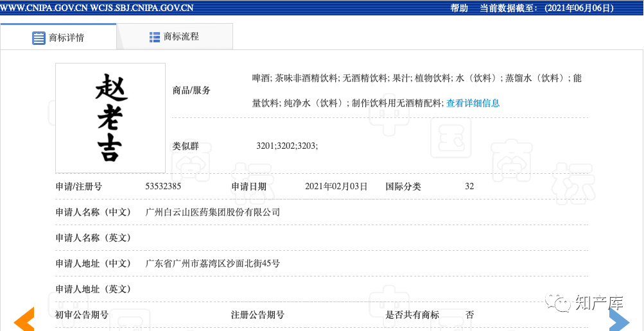644x331 pixels.
Task: Click the 申请人名称（英文） label
Action: point(93,238)
